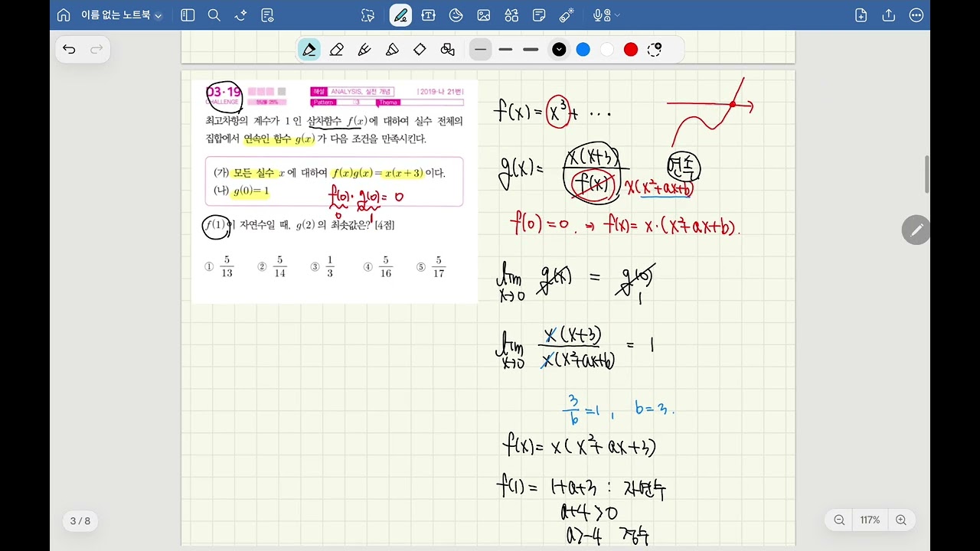The height and width of the screenshot is (551, 980).
Task: Choose the white ink color
Action: pos(607,50)
